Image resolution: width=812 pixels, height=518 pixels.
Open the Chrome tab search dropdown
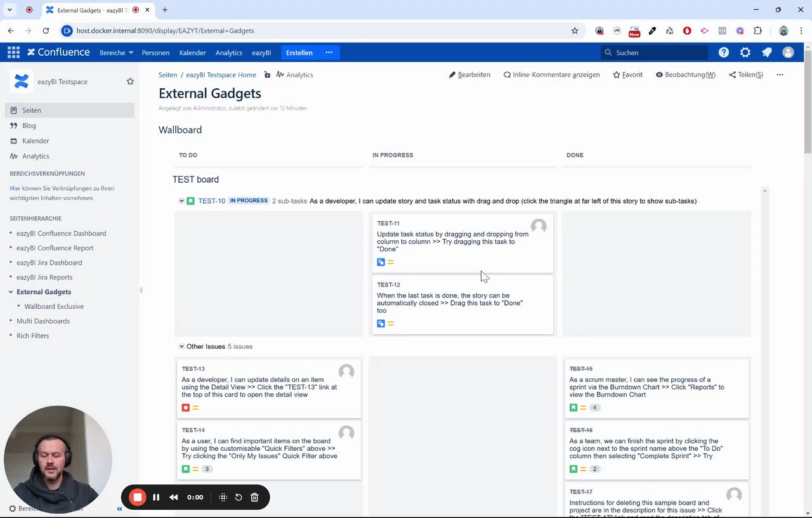coord(10,10)
